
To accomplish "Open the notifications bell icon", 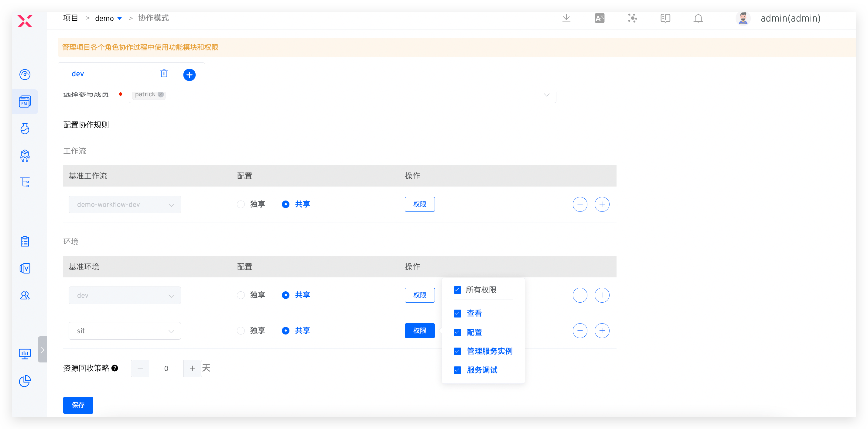I will [698, 18].
